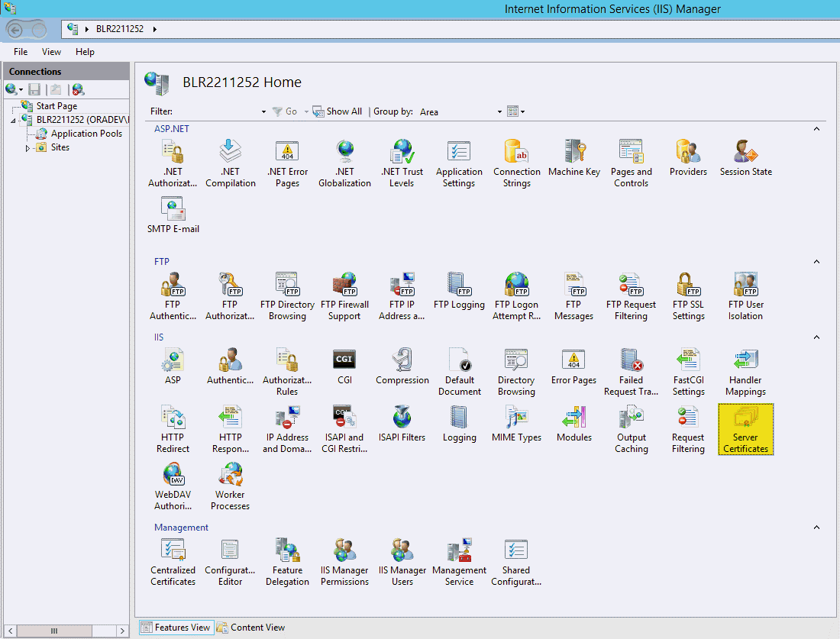Screen dimensions: 840x639
Task: Click the save connections toolbar icon
Action: tap(34, 89)
